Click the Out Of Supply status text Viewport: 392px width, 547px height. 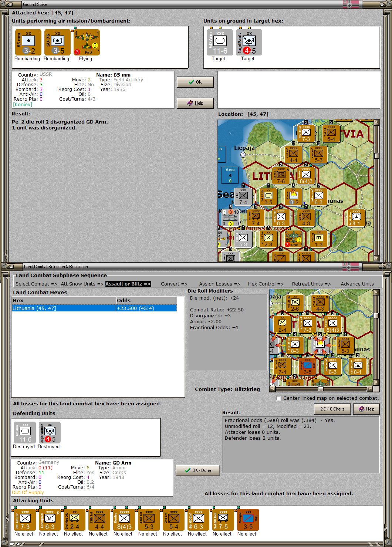[28, 493]
